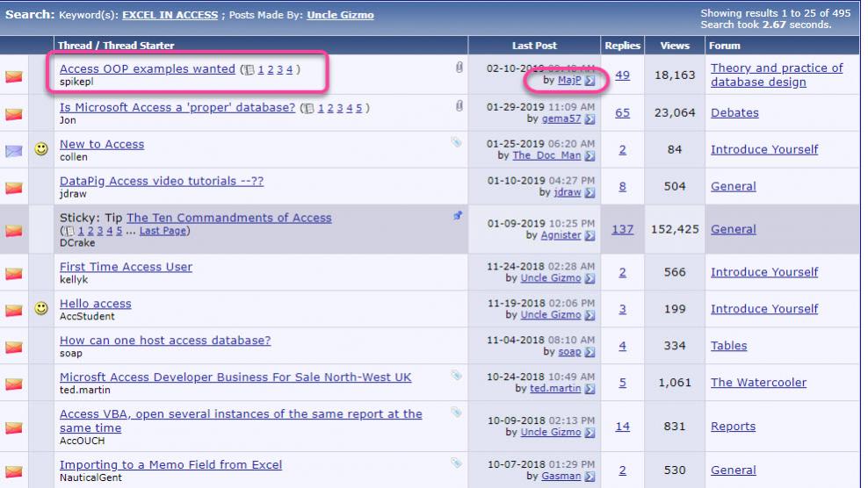The width and height of the screenshot is (868, 488).
Task: Open 'Is Microsoft Access a 'proper' database?' thread
Action: coord(177,107)
